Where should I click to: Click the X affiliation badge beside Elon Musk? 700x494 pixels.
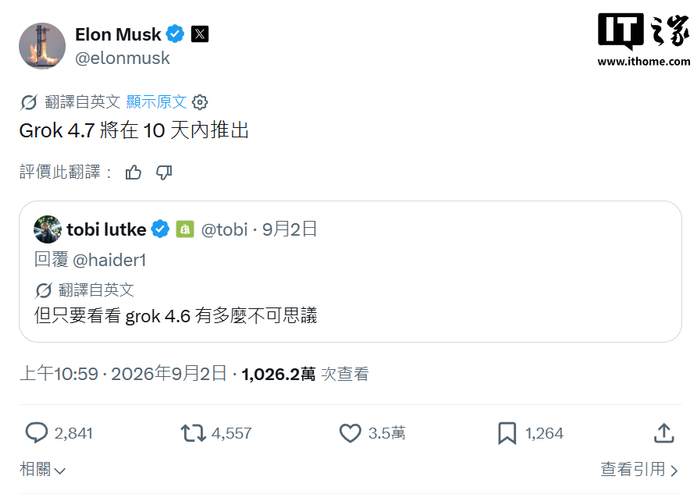(x=200, y=34)
